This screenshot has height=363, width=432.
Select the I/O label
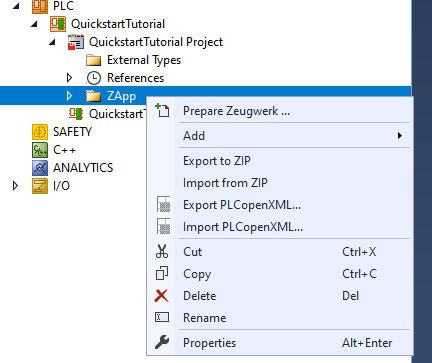point(61,186)
